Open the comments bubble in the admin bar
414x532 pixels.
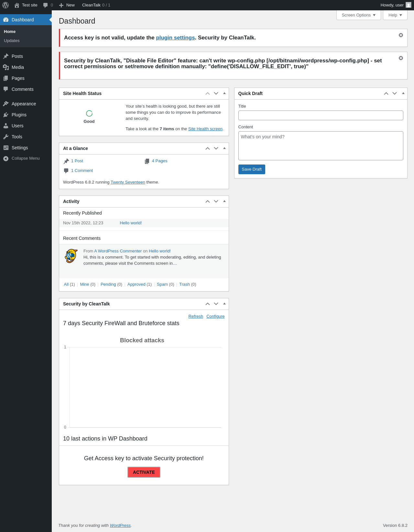pyautogui.click(x=46, y=5)
